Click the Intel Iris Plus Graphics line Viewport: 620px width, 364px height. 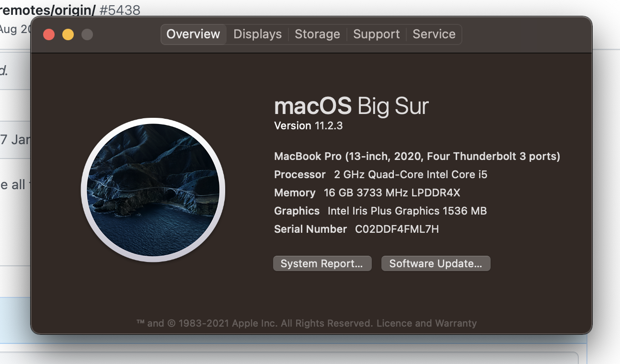click(x=380, y=211)
